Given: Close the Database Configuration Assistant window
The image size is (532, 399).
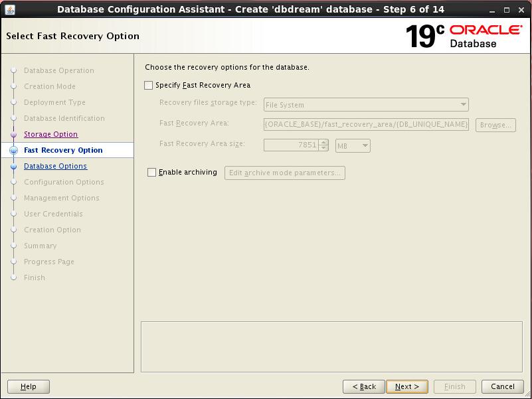Looking at the screenshot, I should (521, 9).
